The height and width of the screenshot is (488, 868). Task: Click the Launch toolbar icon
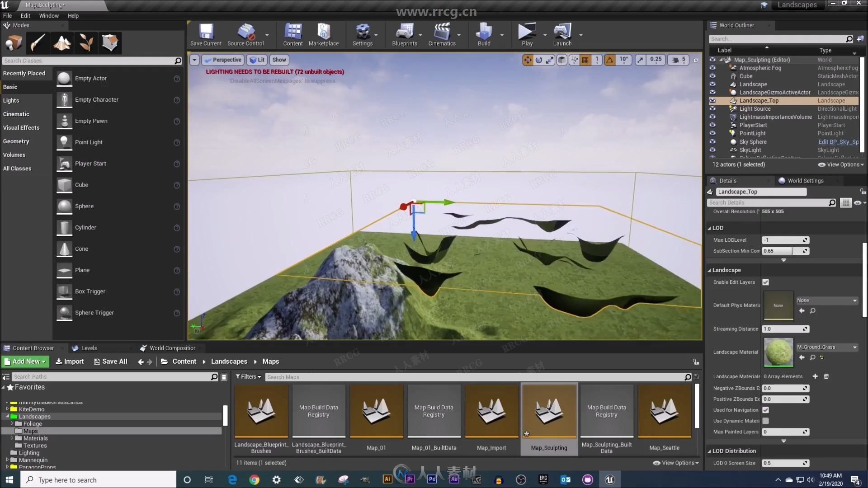click(x=562, y=35)
